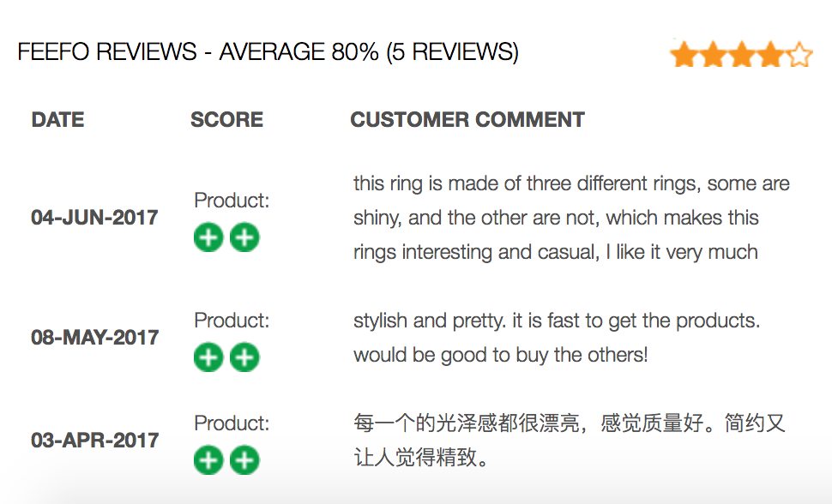Click the comment about three different rings
Screen dimensions: 832x504
[x=571, y=218]
